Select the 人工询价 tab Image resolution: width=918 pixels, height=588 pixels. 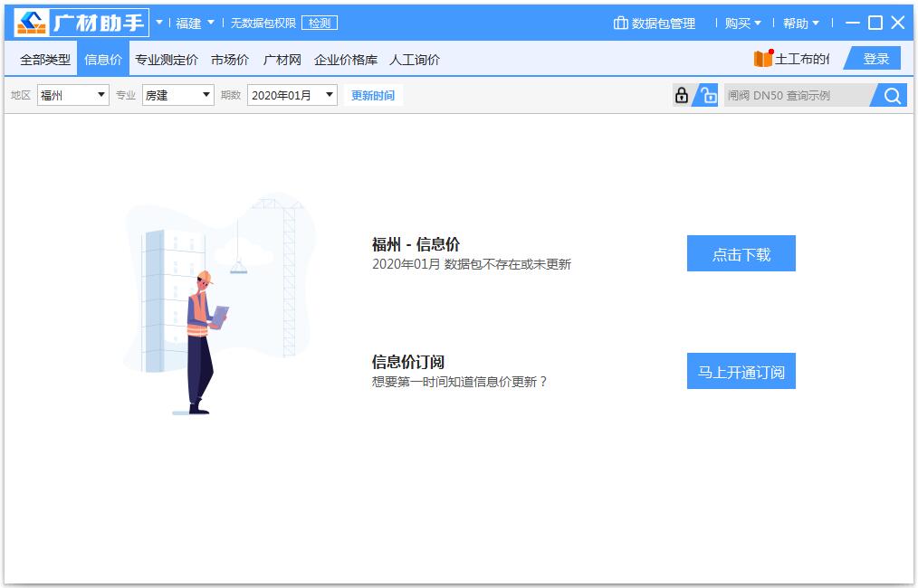[414, 58]
